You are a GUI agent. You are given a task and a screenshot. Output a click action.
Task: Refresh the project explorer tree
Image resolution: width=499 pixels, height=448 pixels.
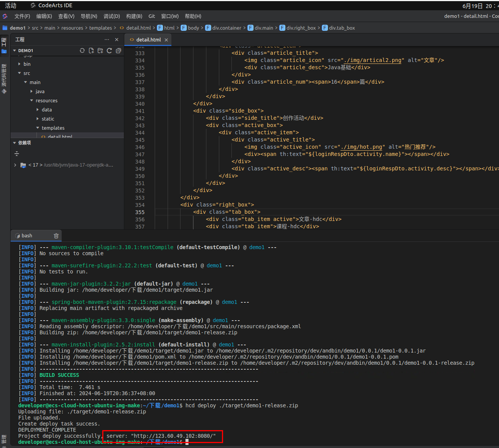pyautogui.click(x=109, y=51)
